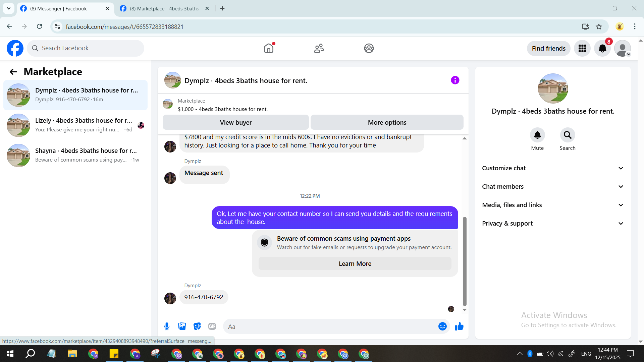Open the Friends icon in top navigation

[319, 48]
